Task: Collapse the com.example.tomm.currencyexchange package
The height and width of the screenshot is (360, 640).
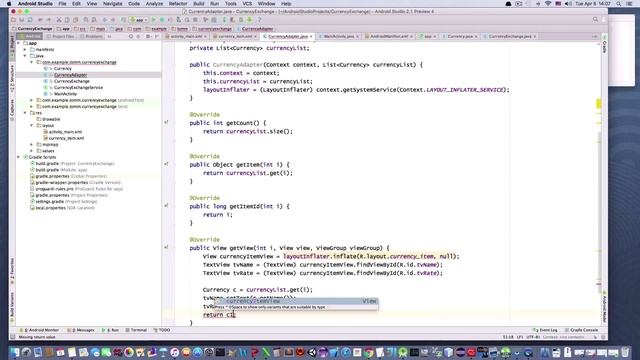Action: click(31, 62)
